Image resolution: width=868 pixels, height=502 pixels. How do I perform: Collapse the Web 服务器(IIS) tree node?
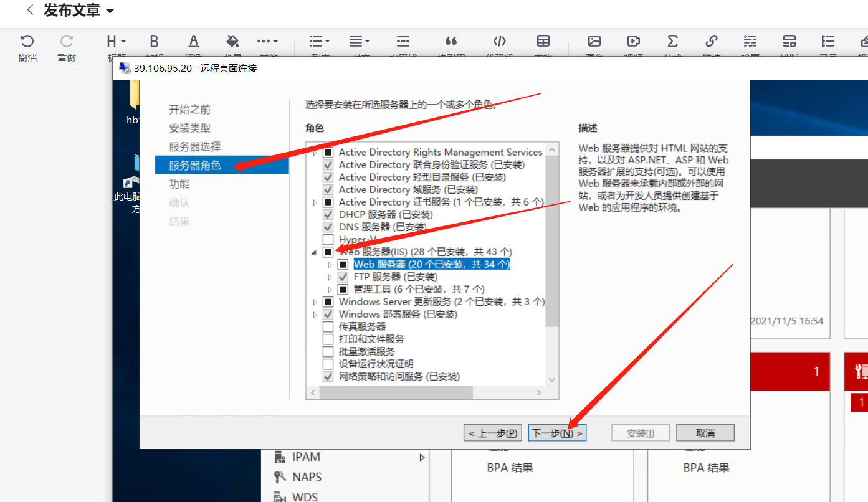pyautogui.click(x=315, y=252)
